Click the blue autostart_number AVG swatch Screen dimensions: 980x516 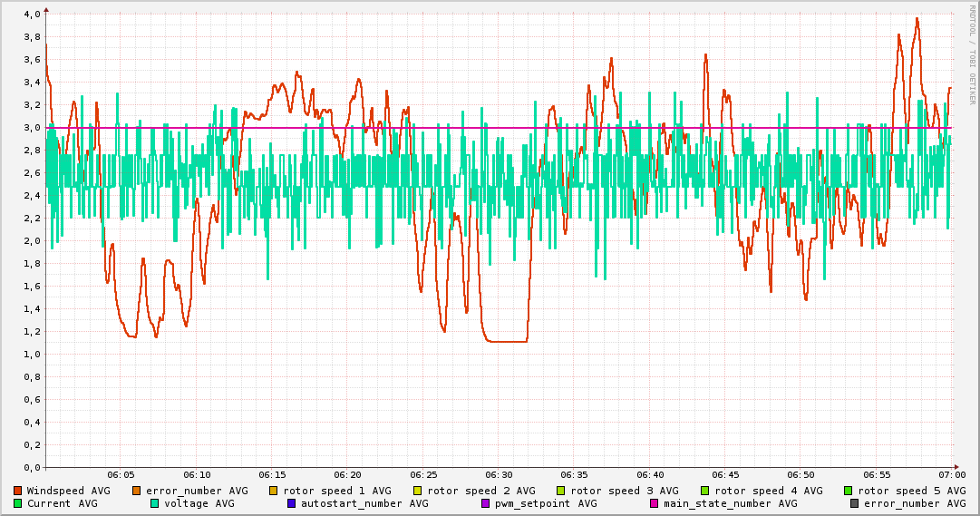coord(292,503)
